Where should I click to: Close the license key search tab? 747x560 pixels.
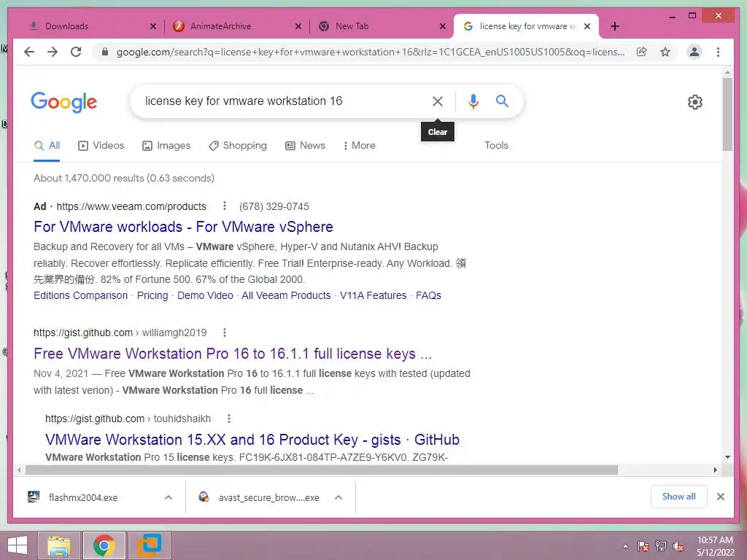click(587, 26)
